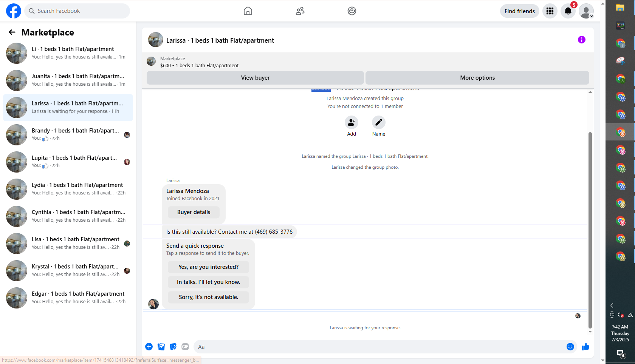Open the Lupita conversation
This screenshot has width=635, height=364.
coord(68,162)
